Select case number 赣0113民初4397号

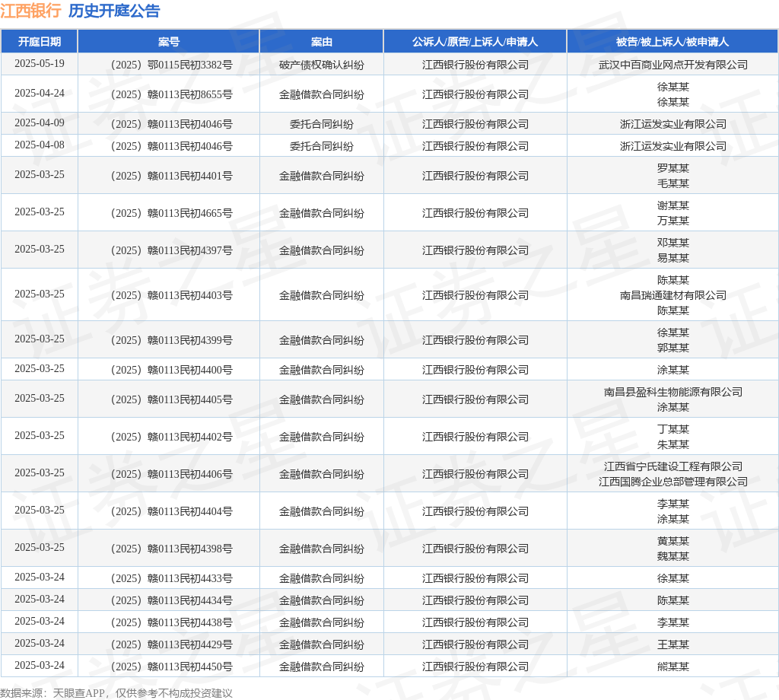pos(171,250)
